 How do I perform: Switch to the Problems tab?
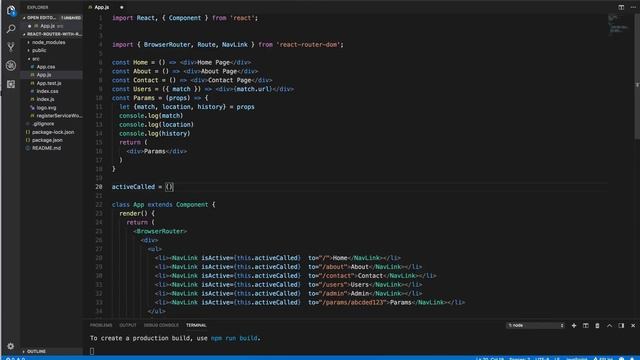coord(101,325)
